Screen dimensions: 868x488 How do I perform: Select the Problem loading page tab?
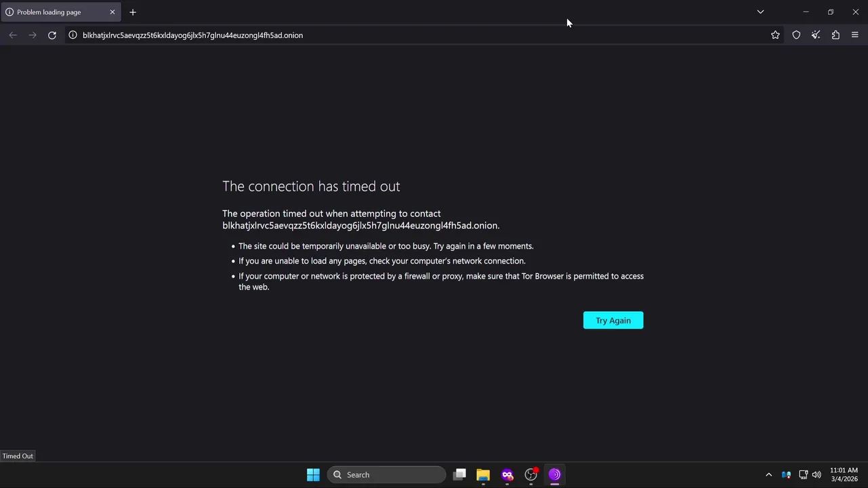click(60, 12)
